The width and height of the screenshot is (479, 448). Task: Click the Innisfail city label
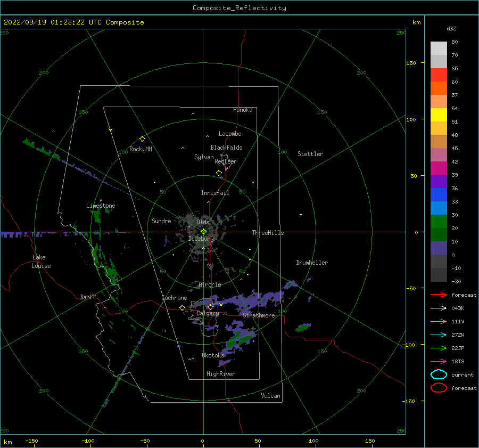215,193
